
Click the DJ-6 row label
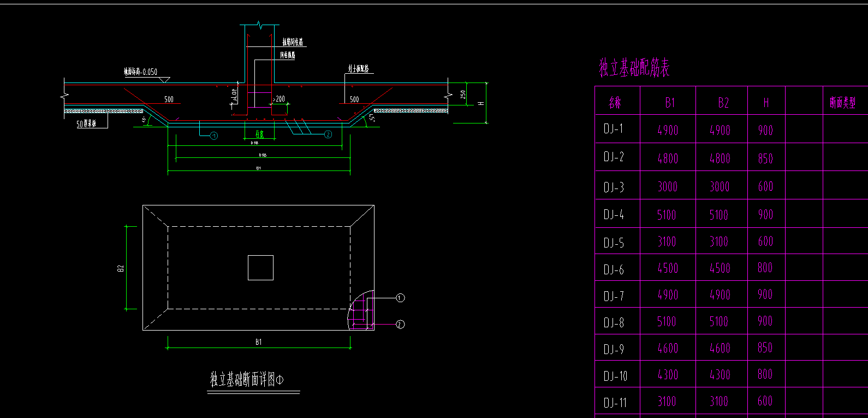click(614, 269)
